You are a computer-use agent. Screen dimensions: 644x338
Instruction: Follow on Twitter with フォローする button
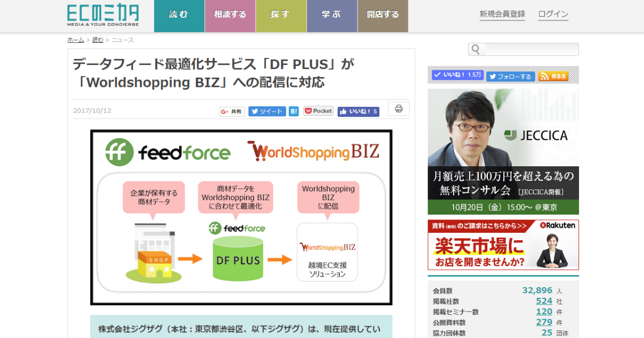pyautogui.click(x=510, y=76)
